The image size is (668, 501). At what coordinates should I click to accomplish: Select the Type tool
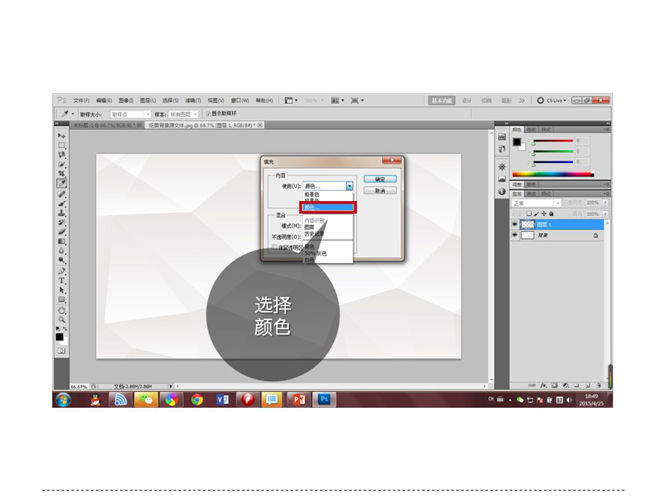(x=60, y=279)
